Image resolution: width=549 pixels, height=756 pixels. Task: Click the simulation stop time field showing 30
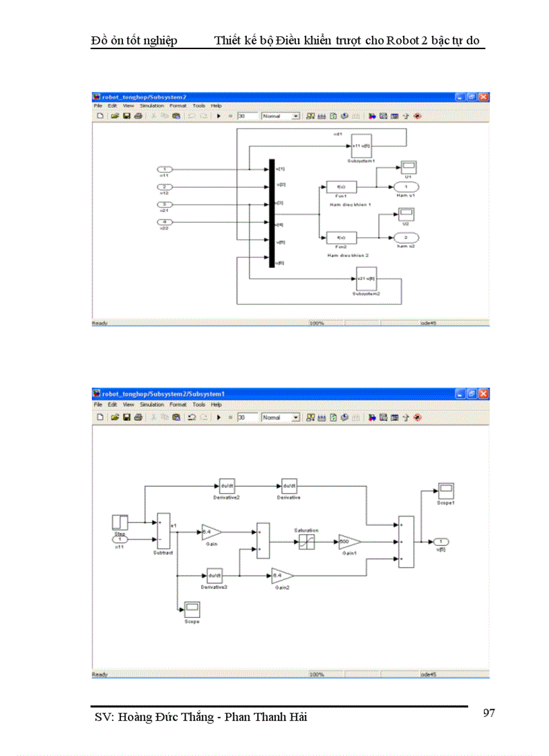(x=248, y=115)
